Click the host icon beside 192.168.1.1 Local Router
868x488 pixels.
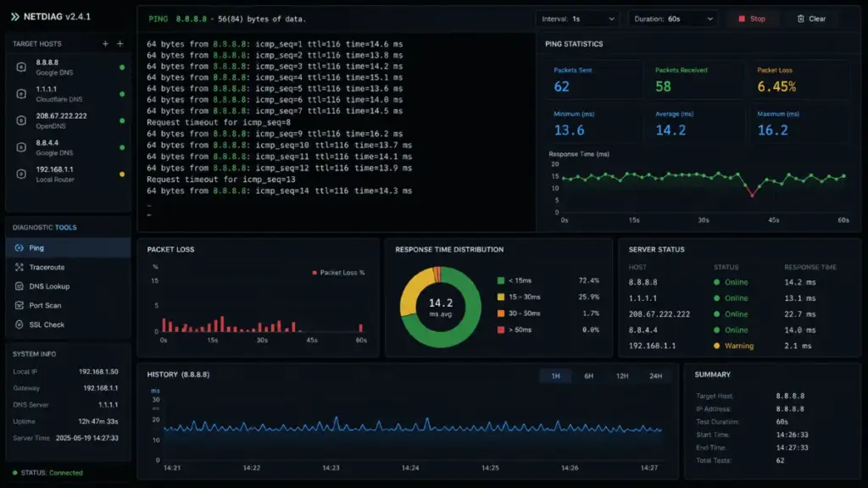[x=21, y=174]
